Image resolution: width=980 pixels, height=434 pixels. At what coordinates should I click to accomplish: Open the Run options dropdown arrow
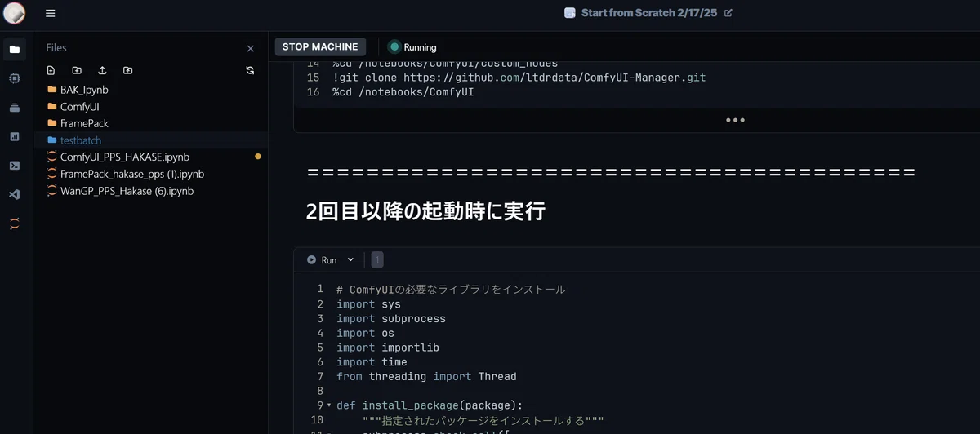point(350,260)
